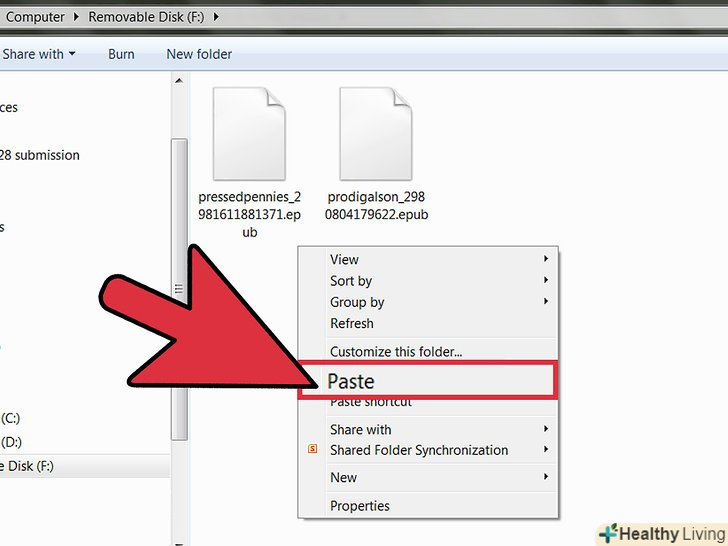Choose Paste from the context menu
728x546 pixels.
[x=350, y=382]
